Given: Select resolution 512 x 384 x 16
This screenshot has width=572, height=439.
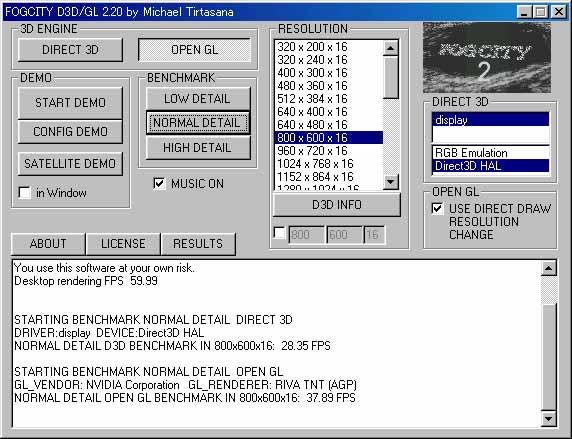Looking at the screenshot, I should point(328,99).
